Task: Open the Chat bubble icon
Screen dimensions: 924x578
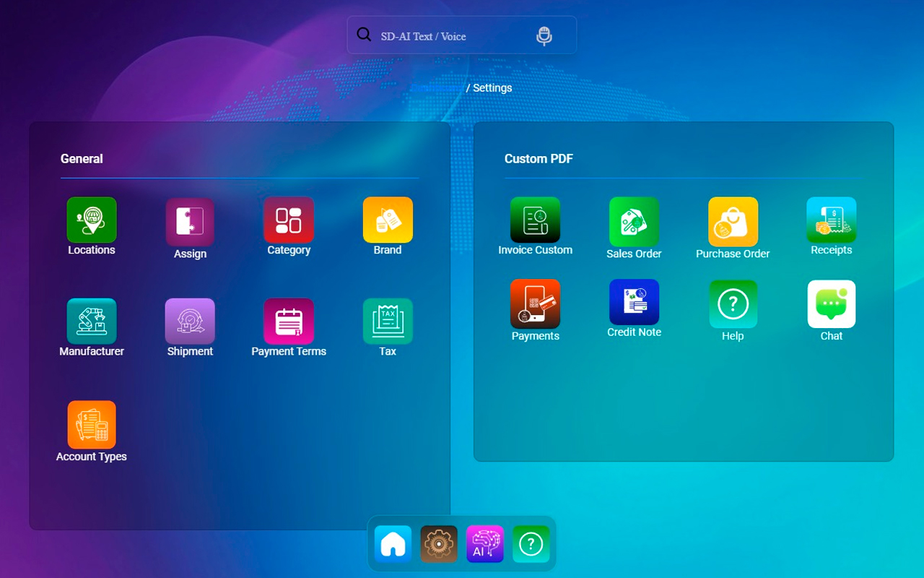Action: point(832,304)
